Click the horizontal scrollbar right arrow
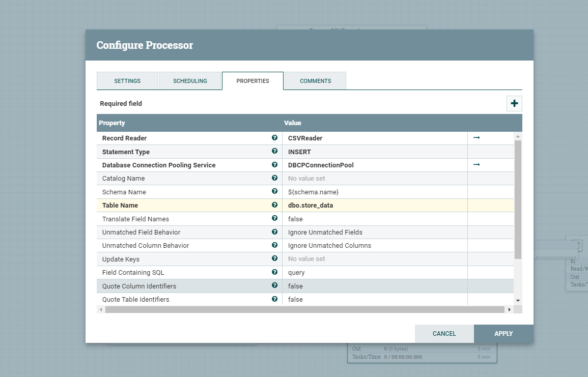Image resolution: width=588 pixels, height=377 pixels. click(x=509, y=309)
